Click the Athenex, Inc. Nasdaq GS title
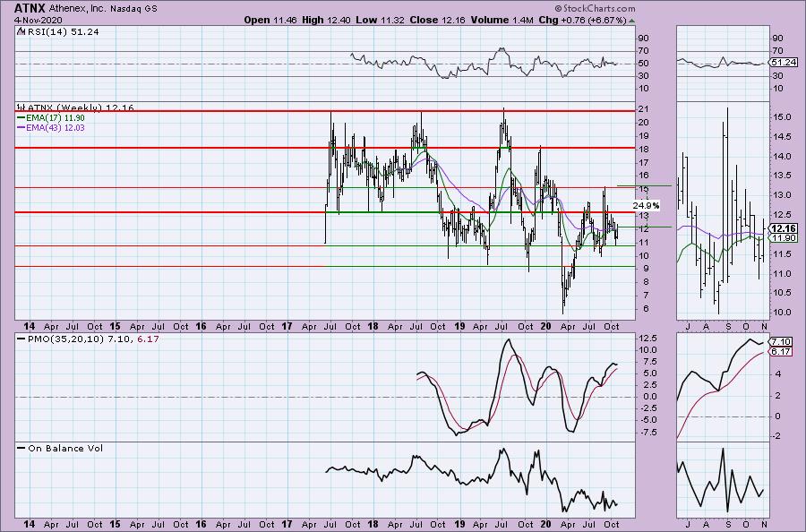This screenshot has height=532, width=806. tap(103, 9)
